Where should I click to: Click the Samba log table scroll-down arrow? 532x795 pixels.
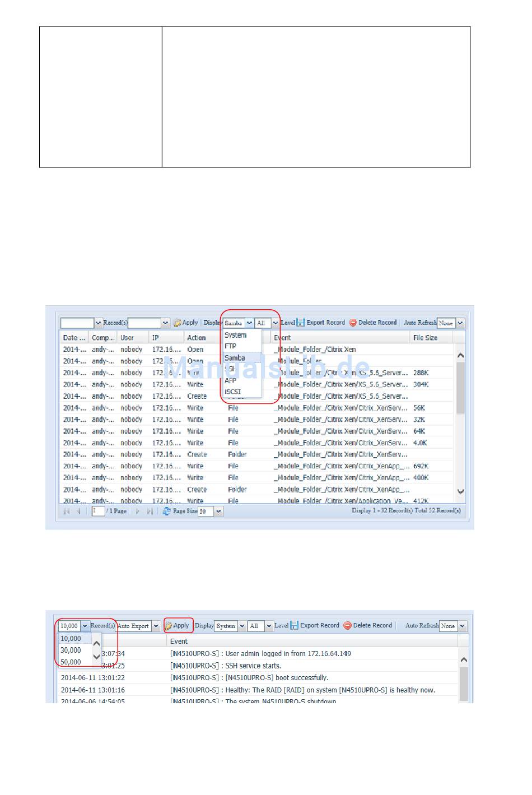pyautogui.click(x=460, y=491)
